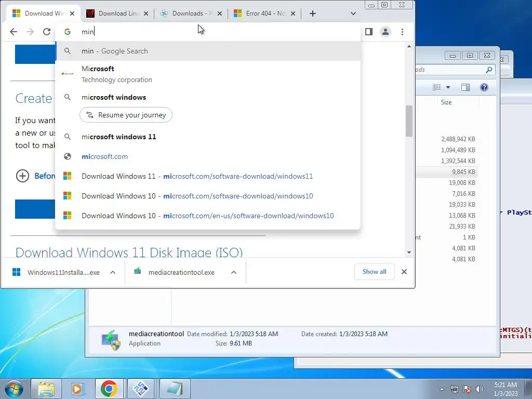Toggle the preview pane icon in Explorer
The image size is (532, 399).
click(465, 87)
